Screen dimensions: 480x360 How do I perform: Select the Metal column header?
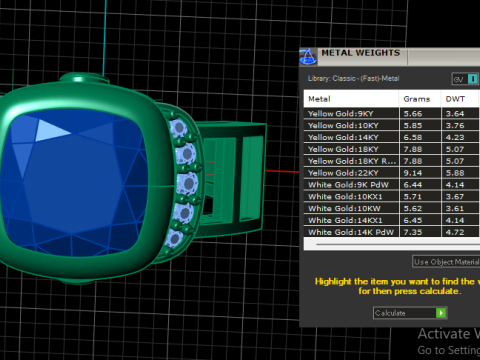click(351, 99)
